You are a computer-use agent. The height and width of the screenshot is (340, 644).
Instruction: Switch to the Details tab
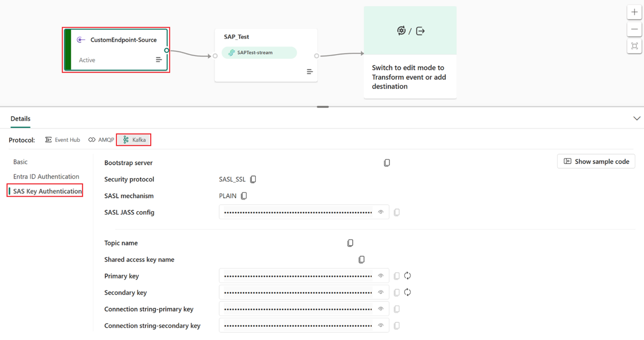[x=20, y=119]
